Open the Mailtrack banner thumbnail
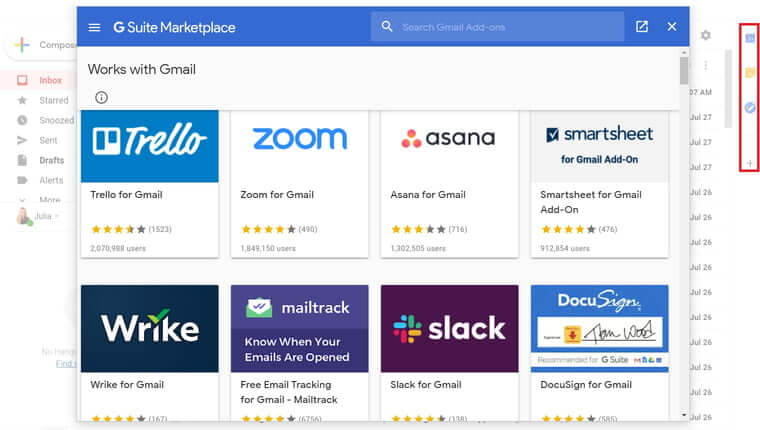760x430 pixels. (300, 329)
